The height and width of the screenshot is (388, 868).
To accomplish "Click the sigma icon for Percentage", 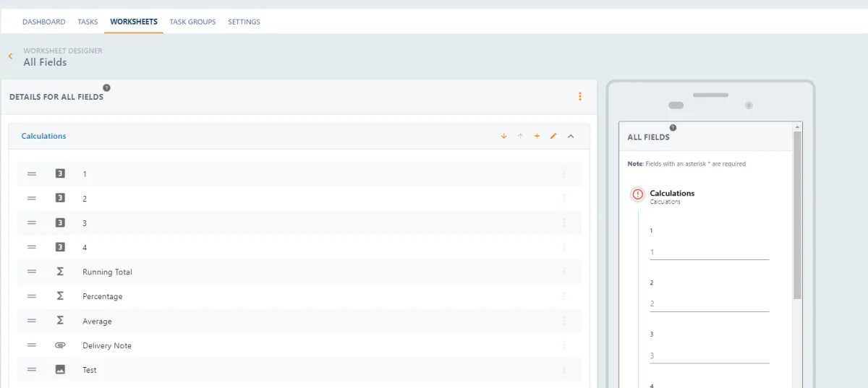I will (60, 296).
